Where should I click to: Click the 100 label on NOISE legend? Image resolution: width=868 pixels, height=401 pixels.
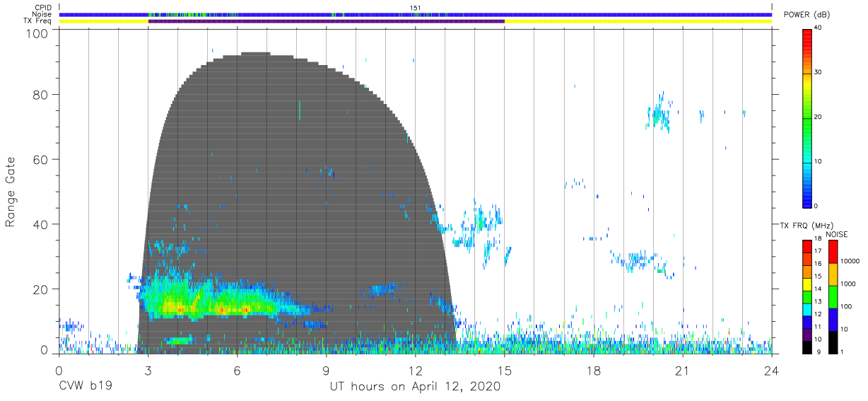coord(846,306)
